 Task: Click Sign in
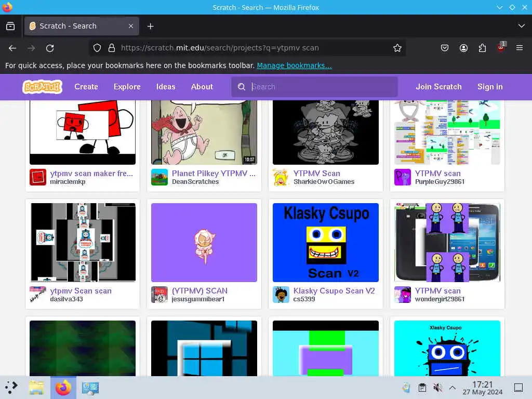(490, 87)
